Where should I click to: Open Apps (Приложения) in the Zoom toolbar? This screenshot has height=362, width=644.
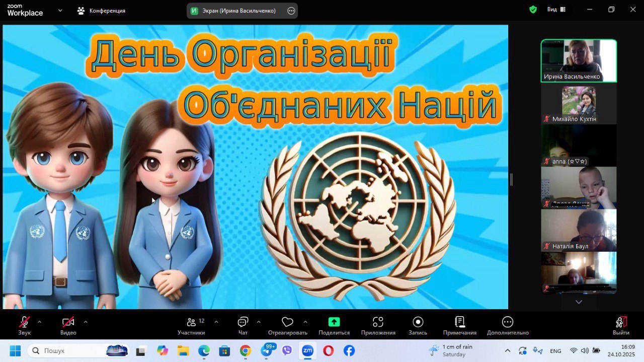click(x=378, y=322)
